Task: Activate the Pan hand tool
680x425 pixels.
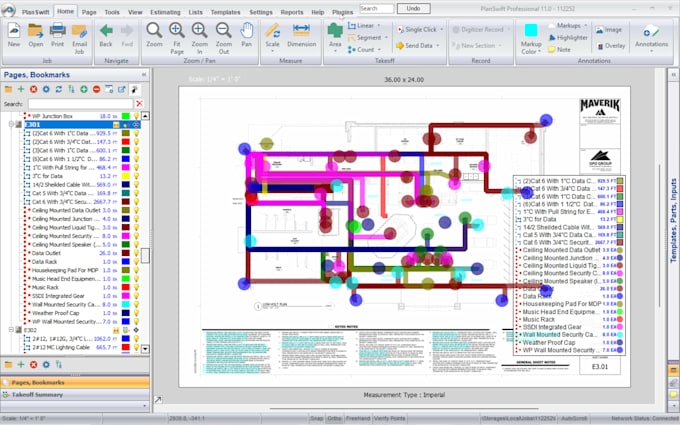Action: [x=246, y=35]
